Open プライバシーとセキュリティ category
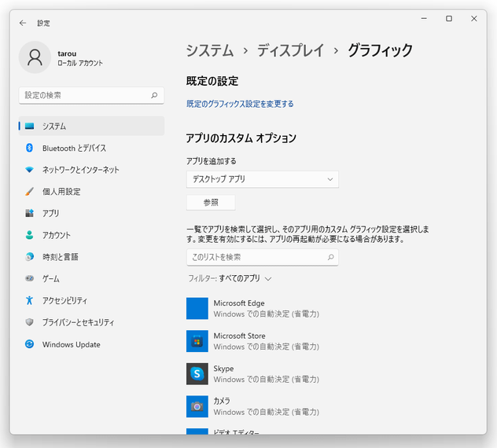 tap(91, 322)
